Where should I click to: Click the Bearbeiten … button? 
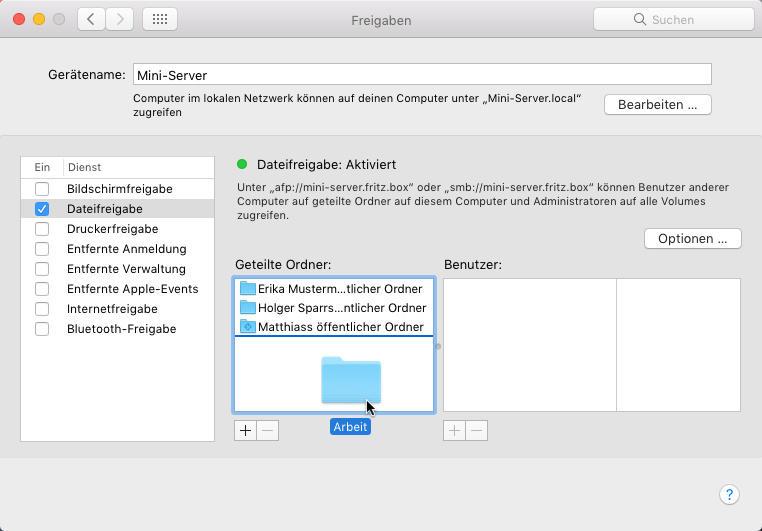(658, 105)
